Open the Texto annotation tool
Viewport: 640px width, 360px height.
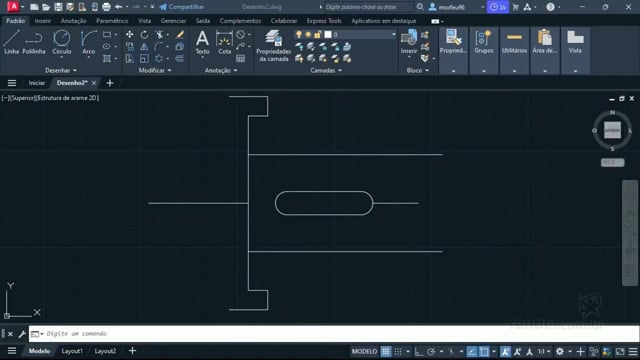(202, 42)
